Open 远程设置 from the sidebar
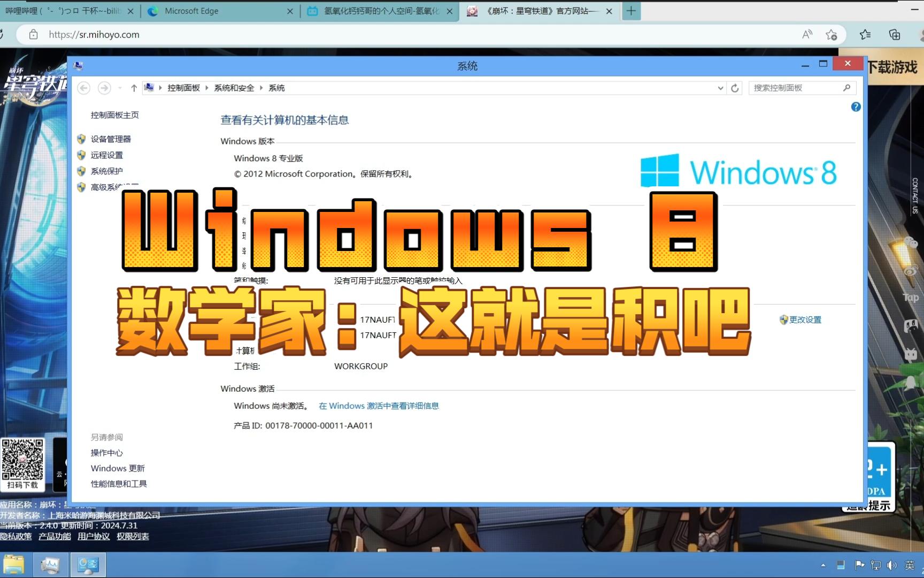924x578 pixels. 107,155
